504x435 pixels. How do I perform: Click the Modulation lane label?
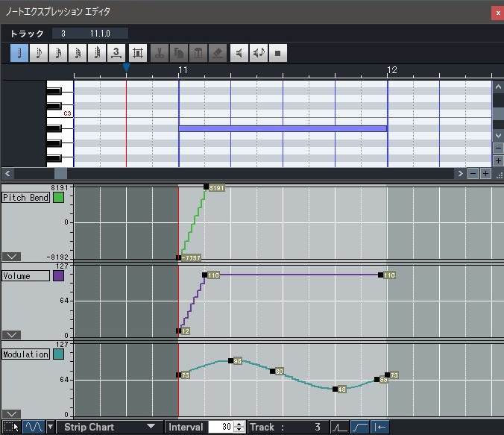coord(25,354)
